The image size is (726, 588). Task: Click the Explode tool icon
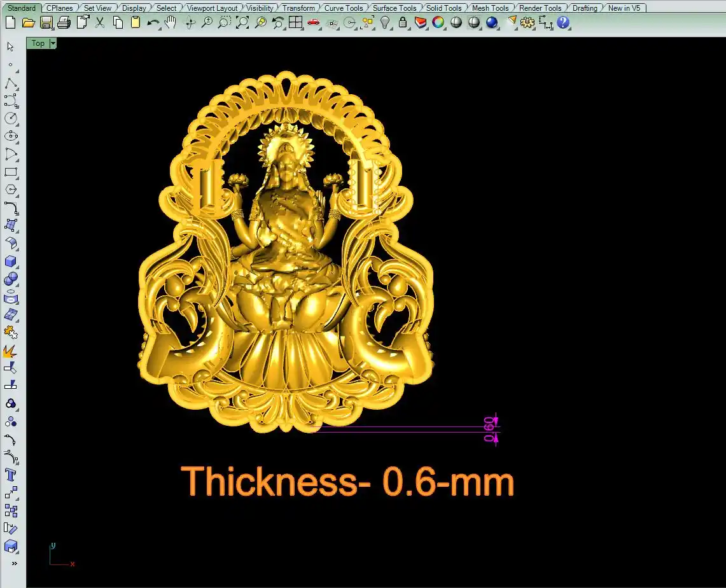coord(11,351)
